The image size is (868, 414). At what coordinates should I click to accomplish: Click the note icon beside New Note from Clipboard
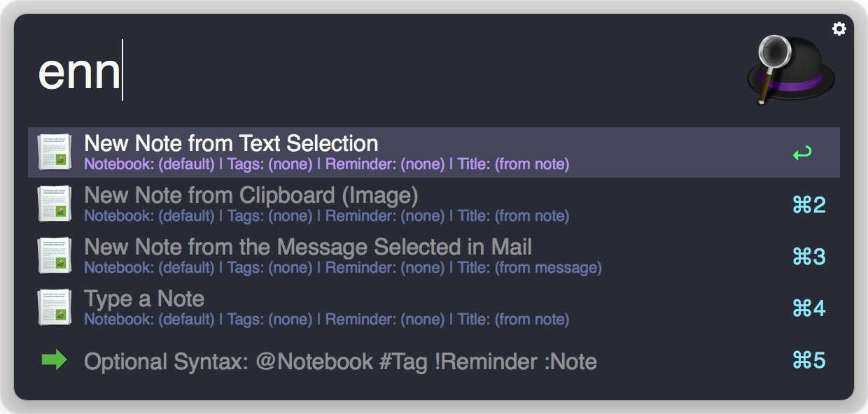[55, 203]
